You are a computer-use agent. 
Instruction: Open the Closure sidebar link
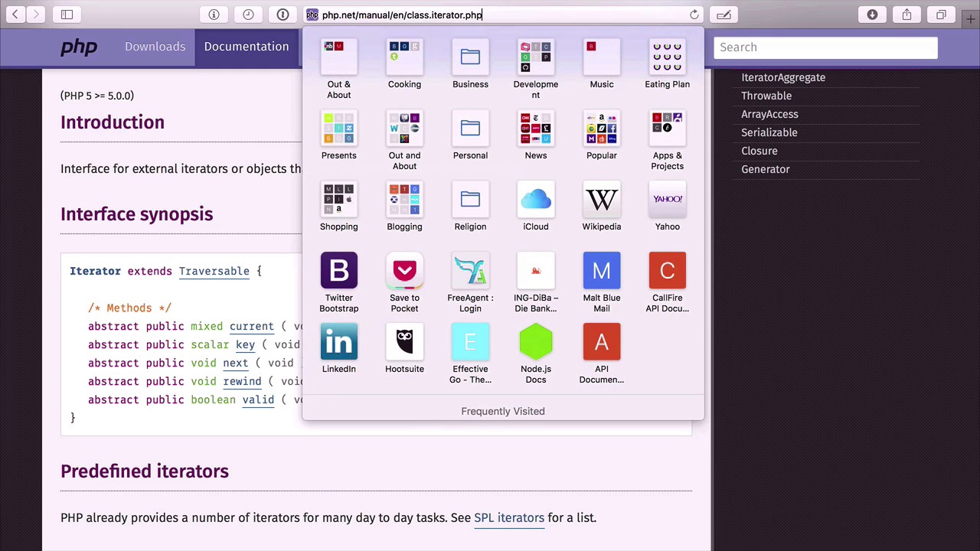coord(759,151)
